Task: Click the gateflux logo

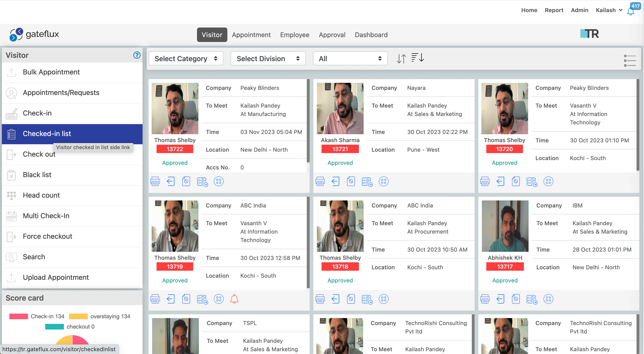Action: [34, 34]
